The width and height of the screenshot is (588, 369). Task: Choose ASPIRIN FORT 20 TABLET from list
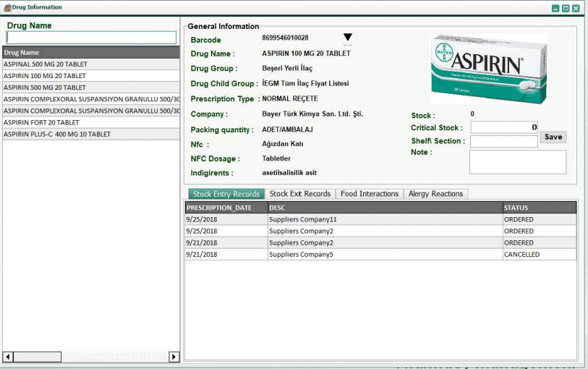[x=90, y=122]
